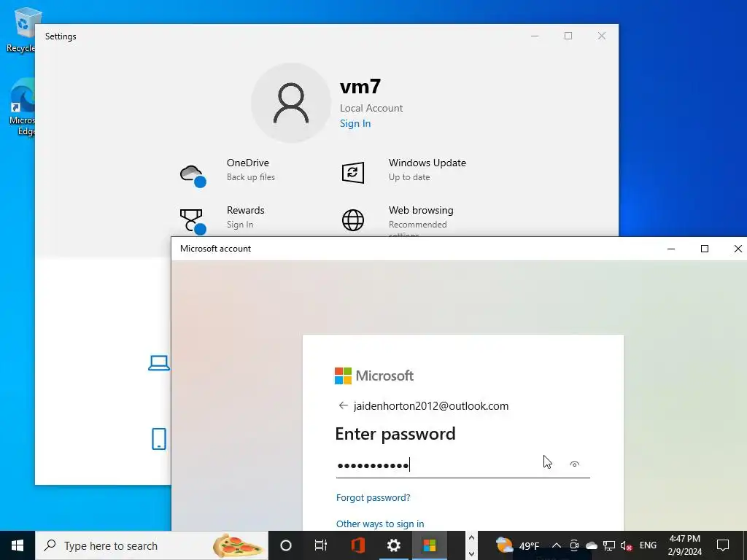Open OneDrive cloud icon in Settings
The height and width of the screenshot is (560, 747).
tap(193, 175)
